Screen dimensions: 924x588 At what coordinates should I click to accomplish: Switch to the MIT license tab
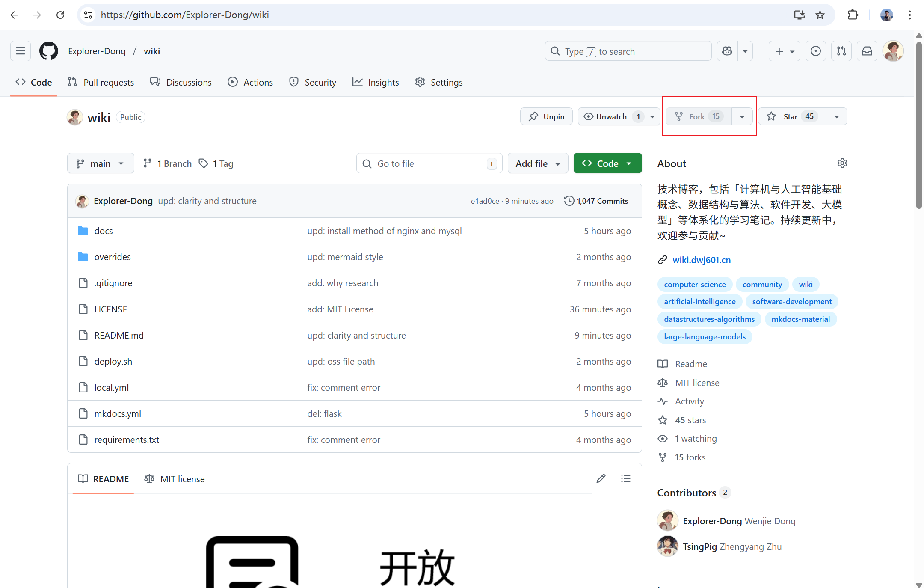pyautogui.click(x=175, y=479)
